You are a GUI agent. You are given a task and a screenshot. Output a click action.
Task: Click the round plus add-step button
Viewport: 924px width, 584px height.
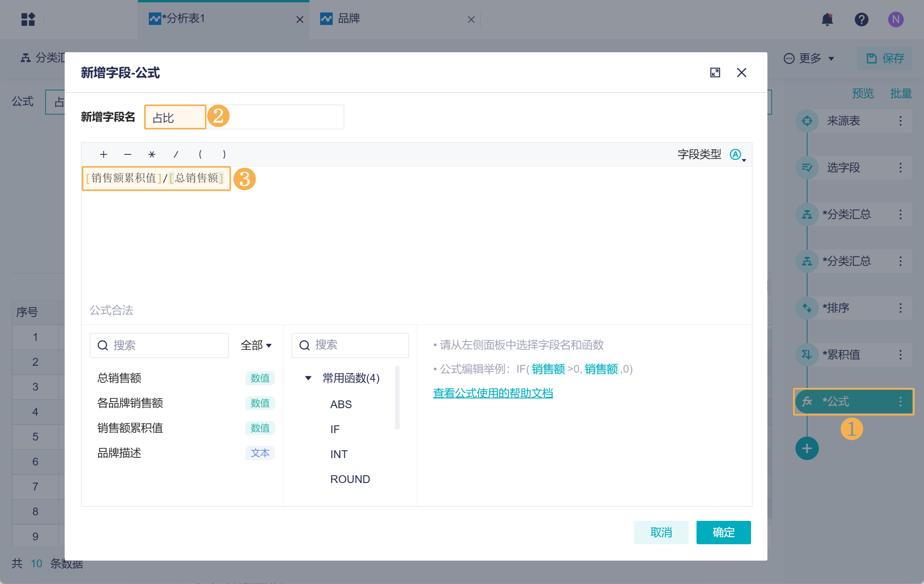(807, 448)
